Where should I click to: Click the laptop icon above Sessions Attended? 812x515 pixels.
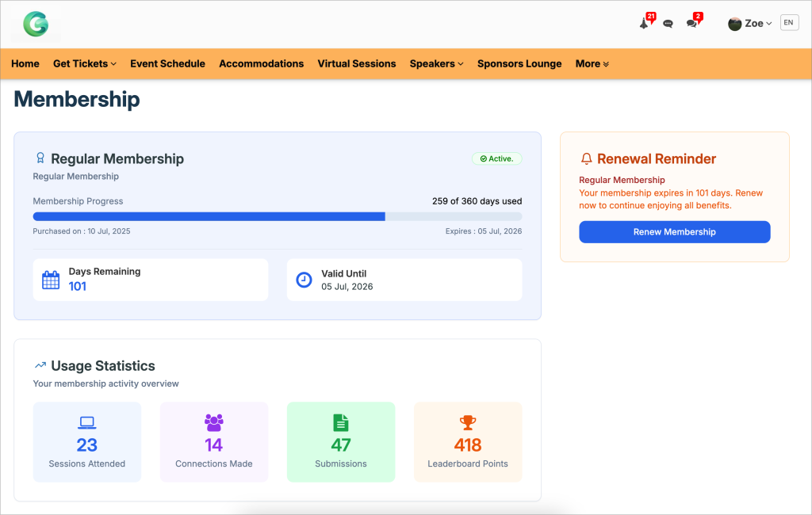[x=87, y=422]
